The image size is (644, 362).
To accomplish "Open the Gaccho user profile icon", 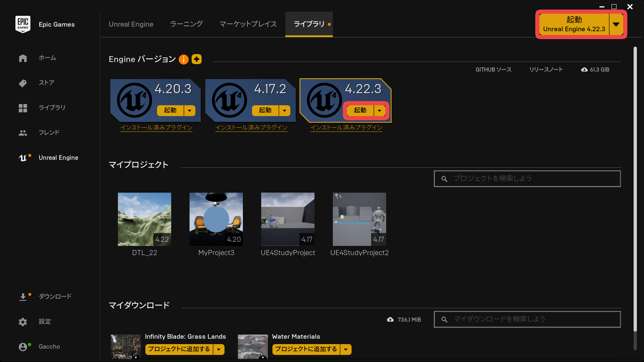I will coord(23,347).
